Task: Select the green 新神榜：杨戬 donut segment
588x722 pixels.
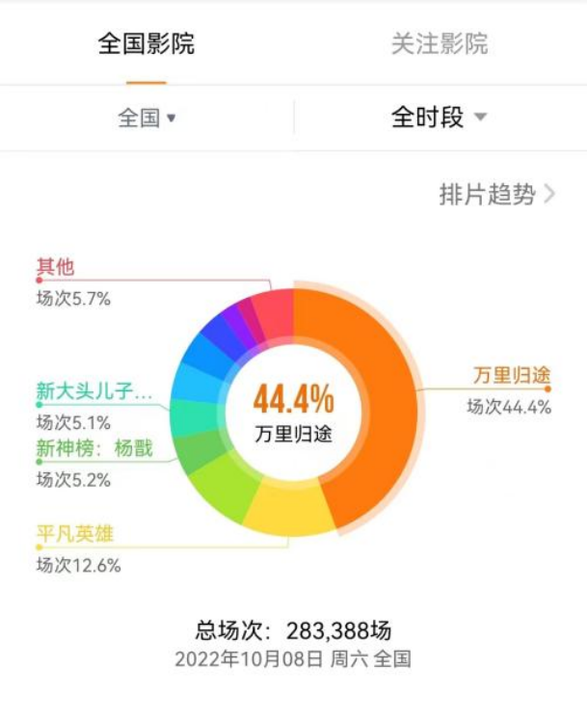Action: pos(200,453)
